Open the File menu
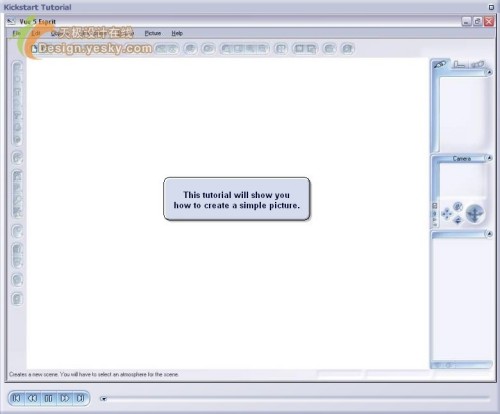500x414 pixels. 16,33
